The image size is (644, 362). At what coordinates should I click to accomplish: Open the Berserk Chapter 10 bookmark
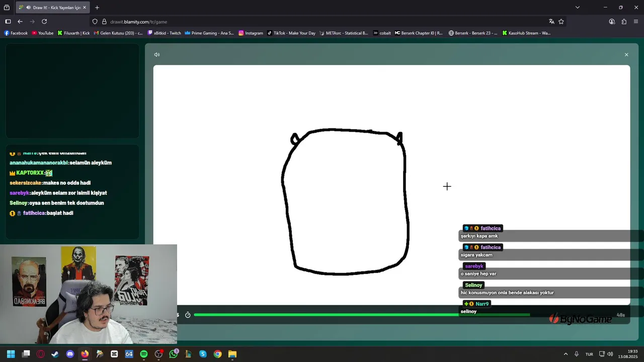(x=419, y=33)
